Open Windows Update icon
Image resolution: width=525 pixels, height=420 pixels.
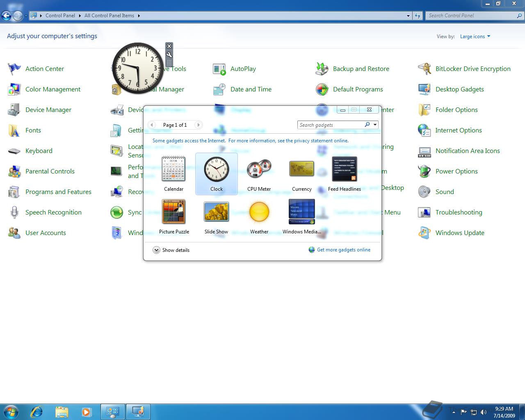click(425, 233)
